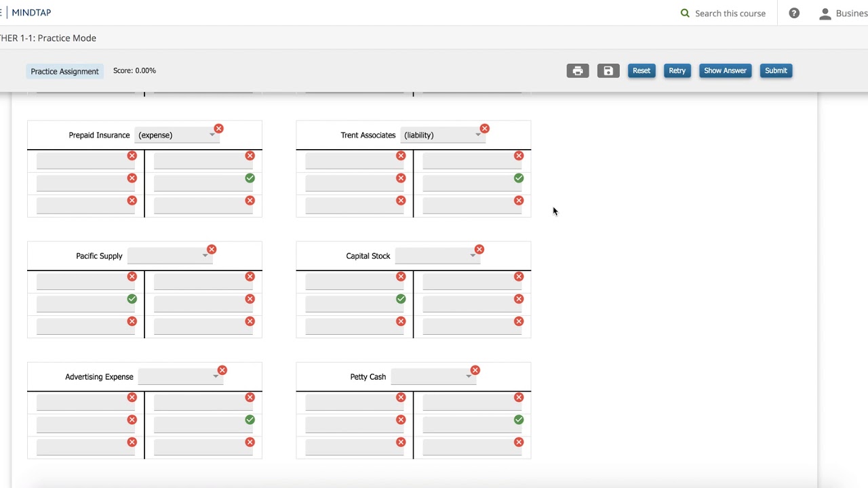Click the Practice Assignment label
The width and height of the screenshot is (868, 488).
[64, 71]
